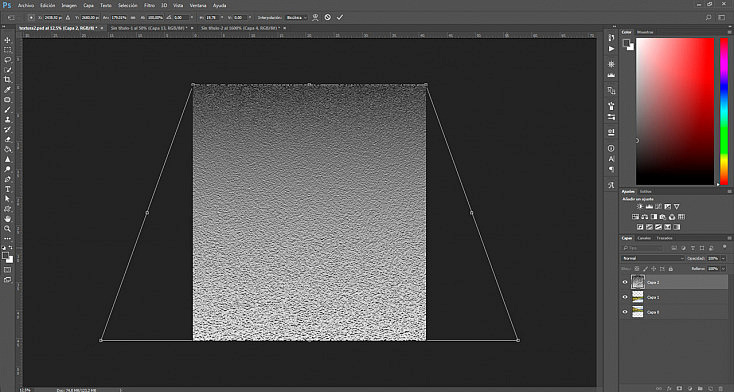Open the Ayuda menu
This screenshot has width=734, height=392.
click(219, 6)
